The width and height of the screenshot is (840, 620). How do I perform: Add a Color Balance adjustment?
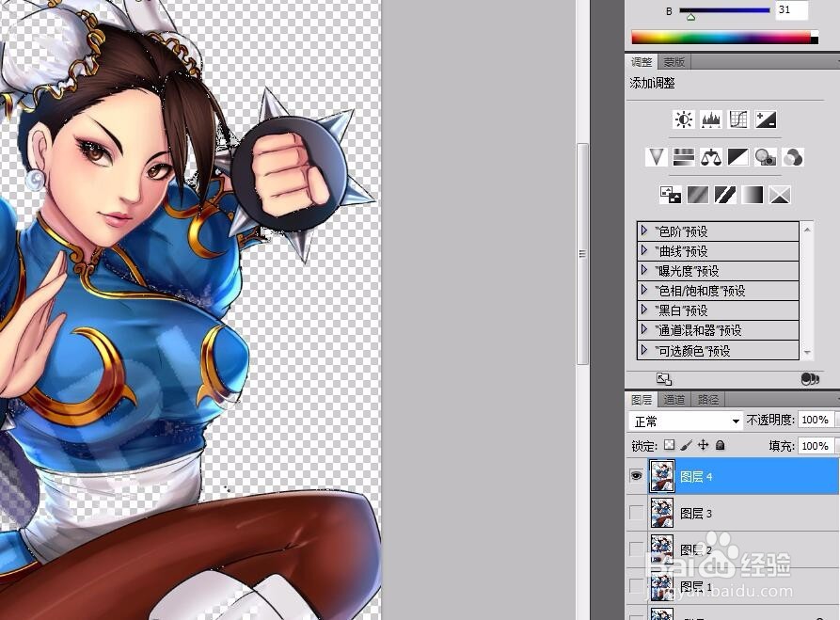tap(711, 157)
